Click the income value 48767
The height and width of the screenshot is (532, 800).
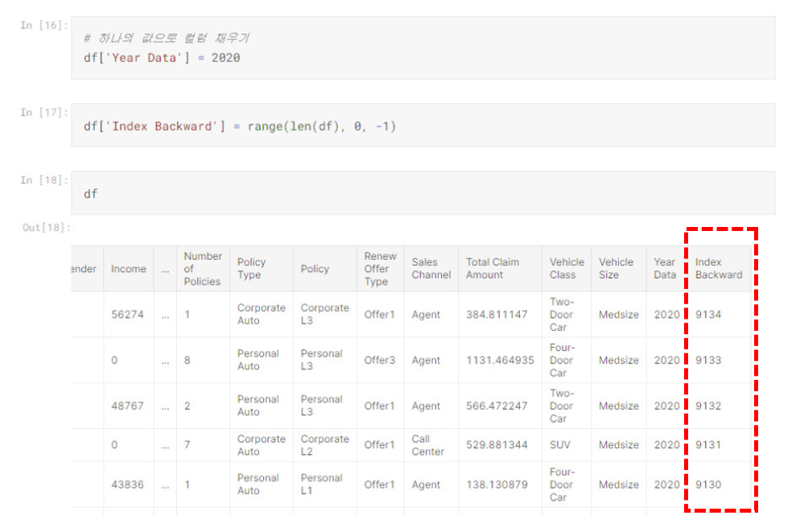(x=127, y=406)
